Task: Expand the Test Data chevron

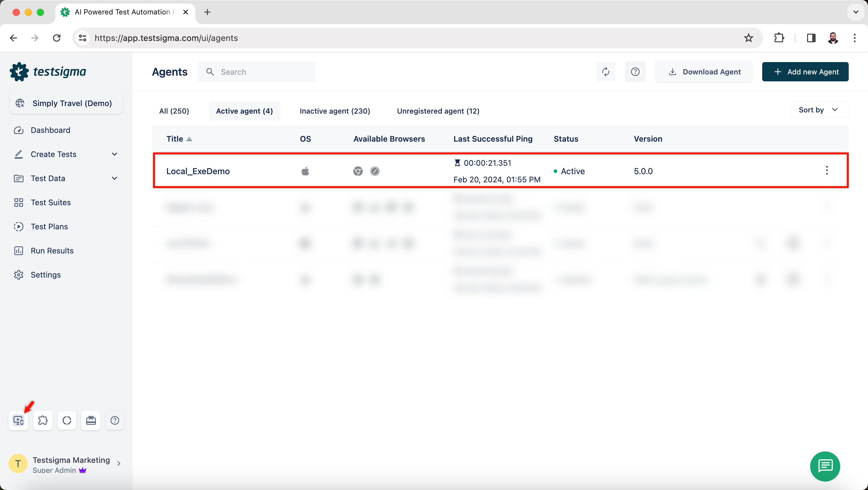Action: point(115,178)
